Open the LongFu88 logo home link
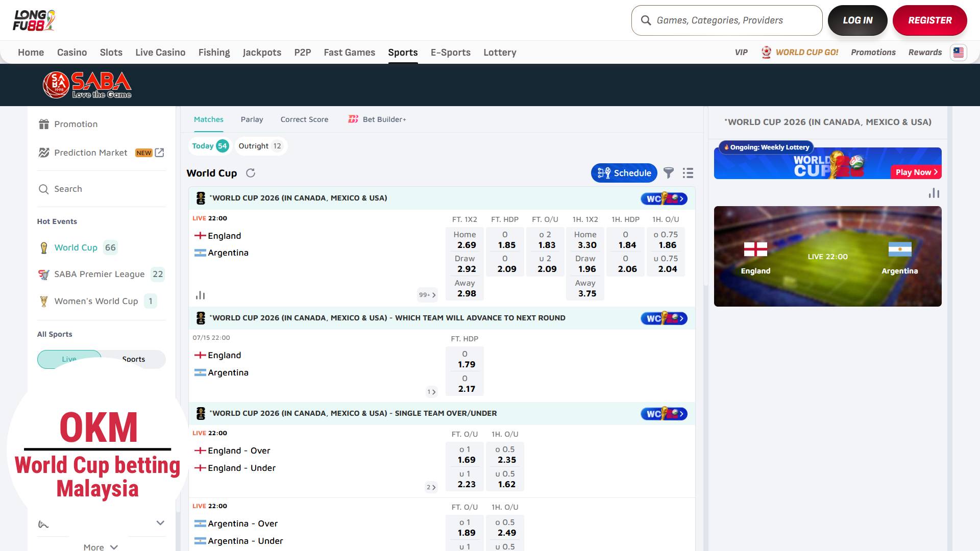The width and height of the screenshot is (980, 551). tap(34, 20)
